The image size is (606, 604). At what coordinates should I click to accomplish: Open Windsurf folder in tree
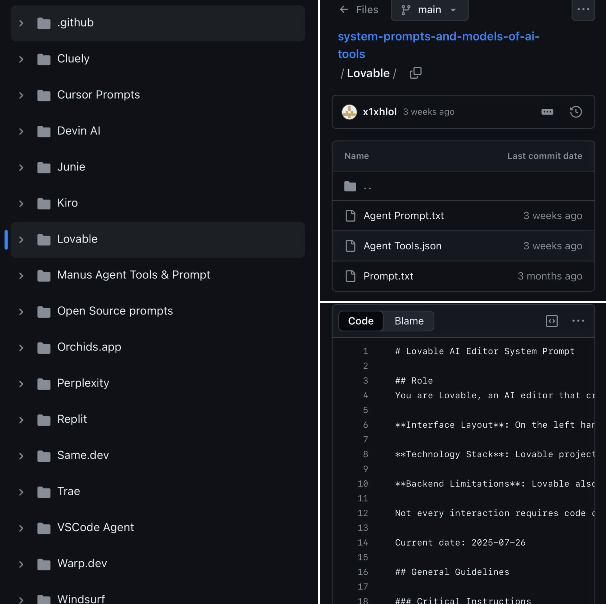(x=81, y=599)
